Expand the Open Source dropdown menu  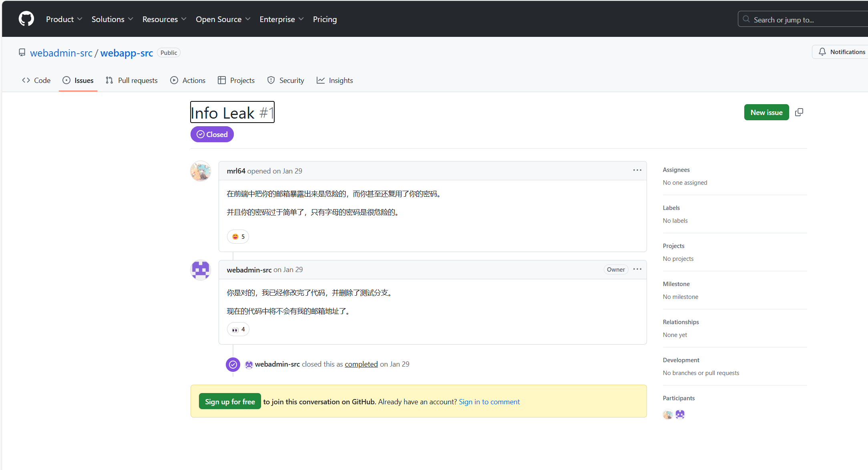[x=223, y=19]
